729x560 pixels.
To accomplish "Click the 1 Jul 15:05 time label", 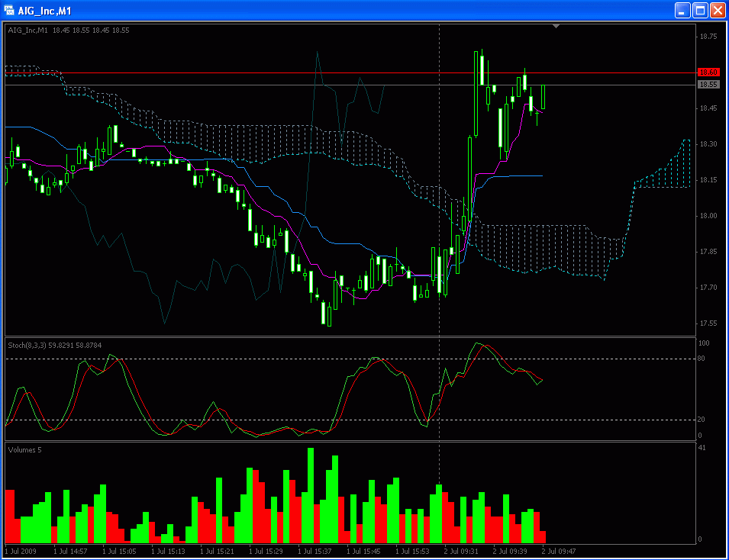I will pos(119,551).
